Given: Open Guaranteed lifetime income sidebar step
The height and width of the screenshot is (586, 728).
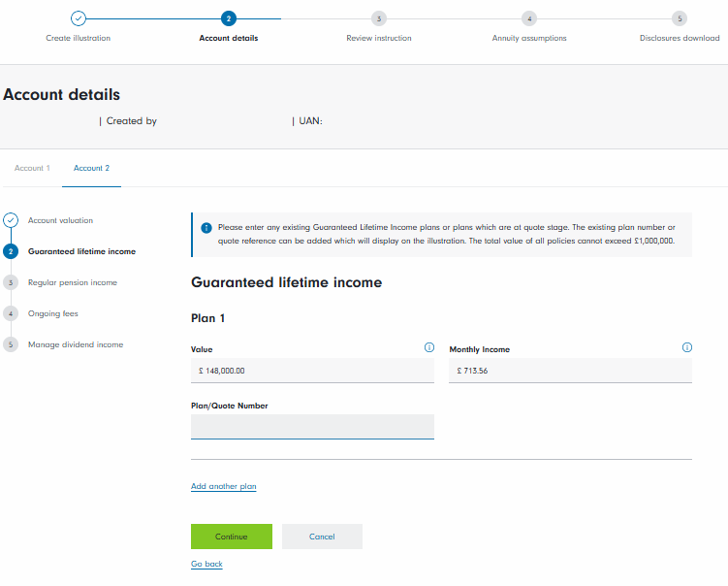Looking at the screenshot, I should 81,251.
